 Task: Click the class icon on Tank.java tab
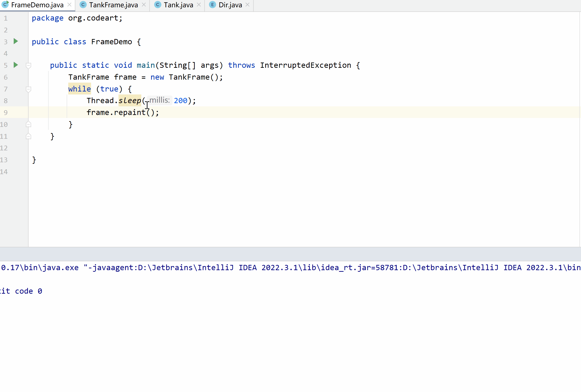tap(158, 5)
